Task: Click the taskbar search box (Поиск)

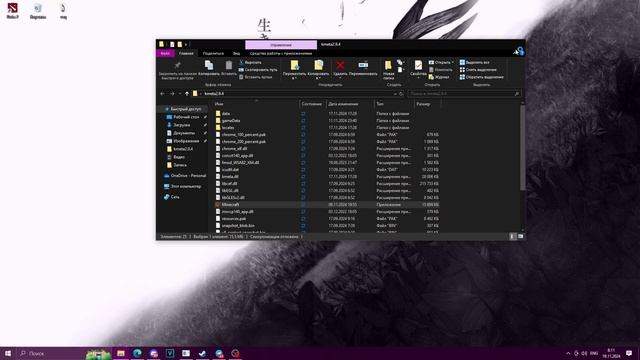Action: 63,353
